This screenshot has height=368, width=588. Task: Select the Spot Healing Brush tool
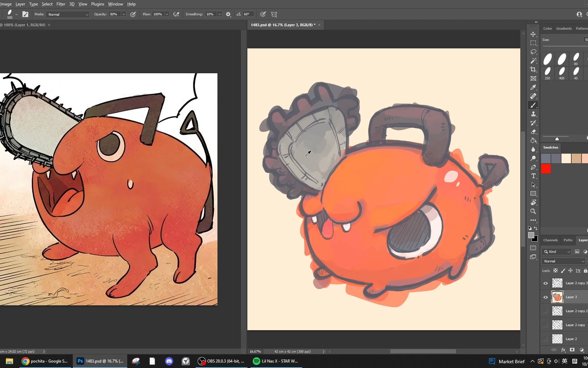tap(533, 96)
